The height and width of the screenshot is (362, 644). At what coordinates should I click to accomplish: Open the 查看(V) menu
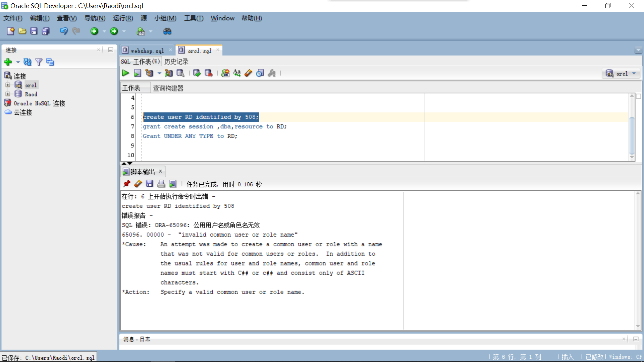(66, 18)
